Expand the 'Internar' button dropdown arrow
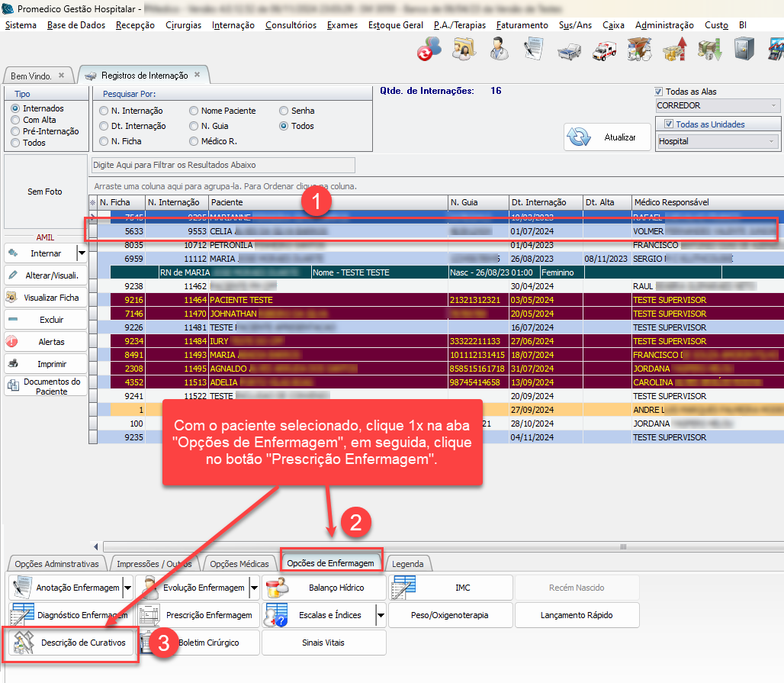 (82, 253)
